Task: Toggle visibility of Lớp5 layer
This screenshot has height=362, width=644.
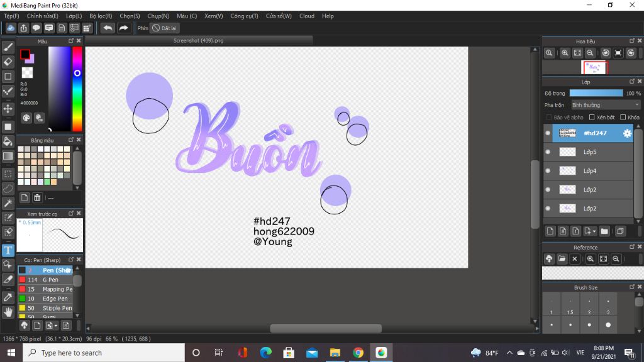Action: tap(548, 152)
